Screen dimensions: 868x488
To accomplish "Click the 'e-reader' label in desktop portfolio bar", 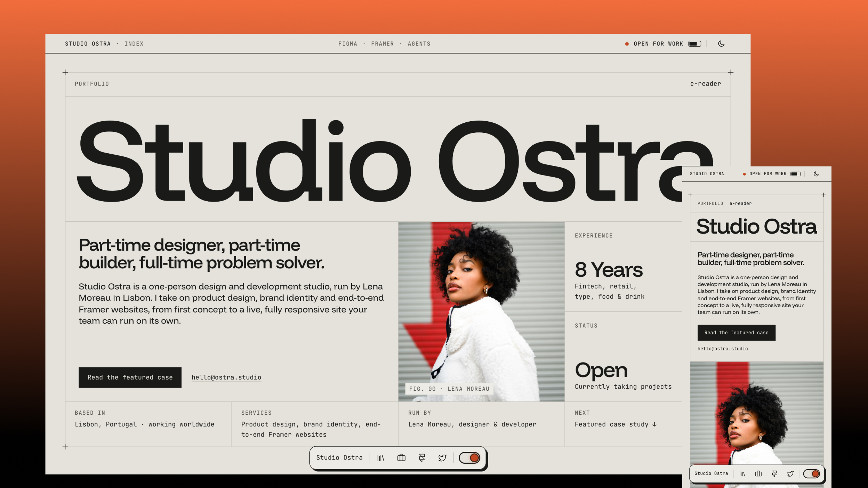I will pos(706,84).
